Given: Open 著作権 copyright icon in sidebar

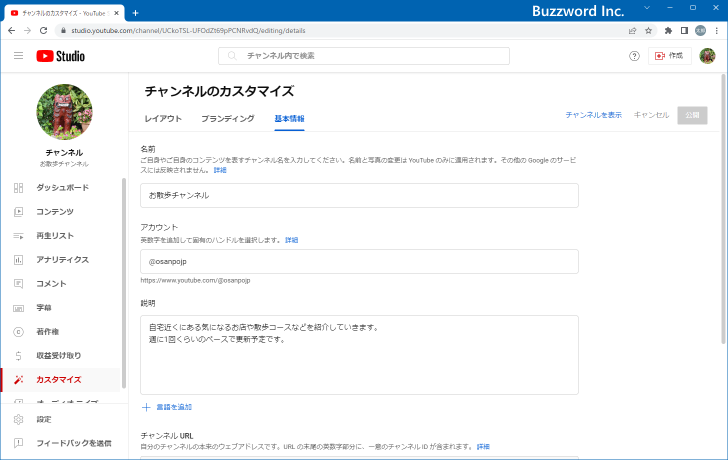Looking at the screenshot, I should [19, 331].
